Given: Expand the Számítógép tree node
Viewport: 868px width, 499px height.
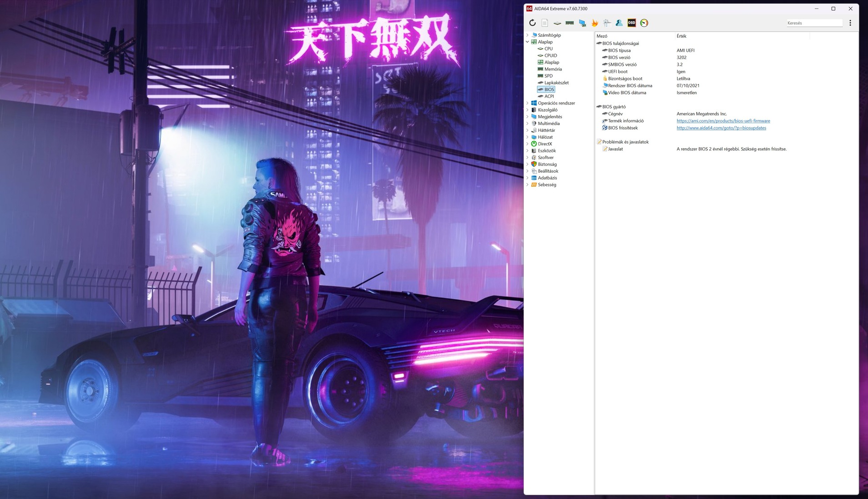Looking at the screenshot, I should 527,35.
